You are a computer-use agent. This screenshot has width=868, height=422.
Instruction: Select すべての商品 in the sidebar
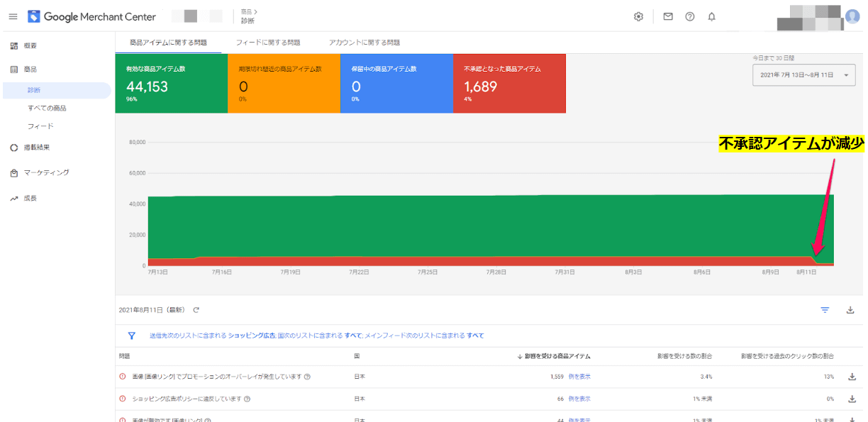tap(47, 108)
